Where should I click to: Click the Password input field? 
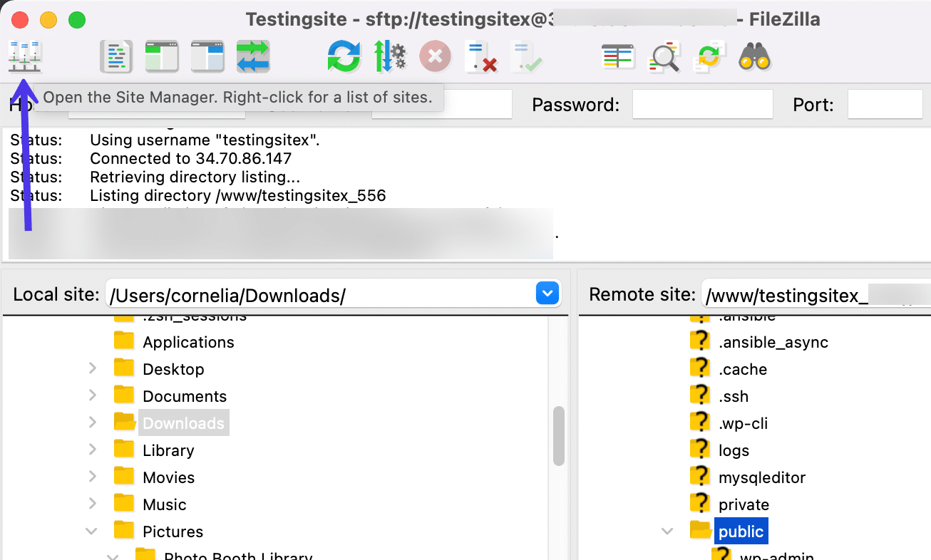pyautogui.click(x=702, y=105)
